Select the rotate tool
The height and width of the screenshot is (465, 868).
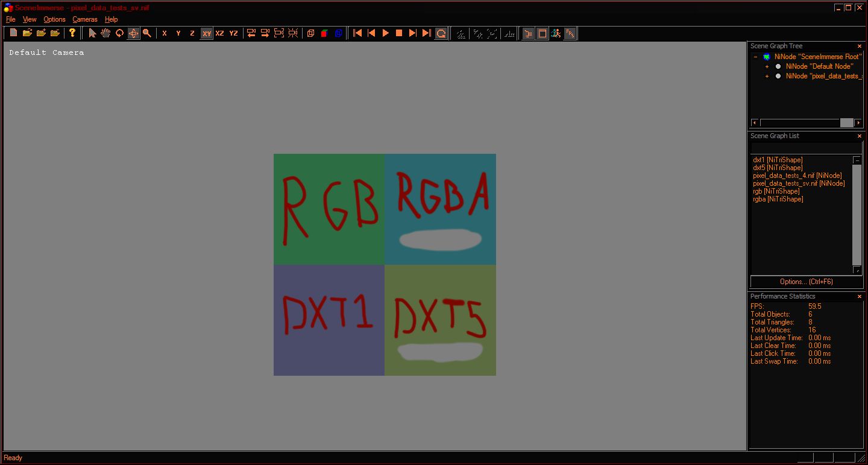119,33
